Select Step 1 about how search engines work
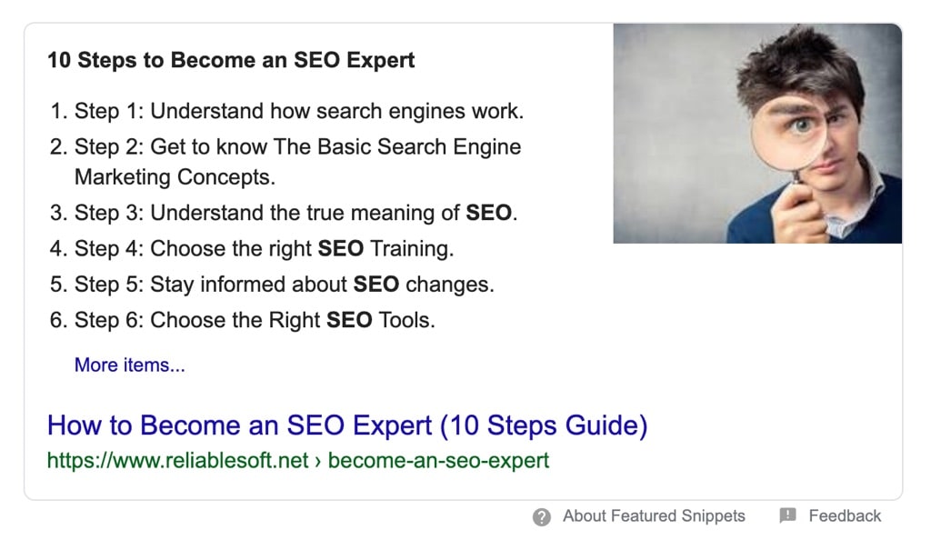The height and width of the screenshot is (560, 931). point(298,112)
